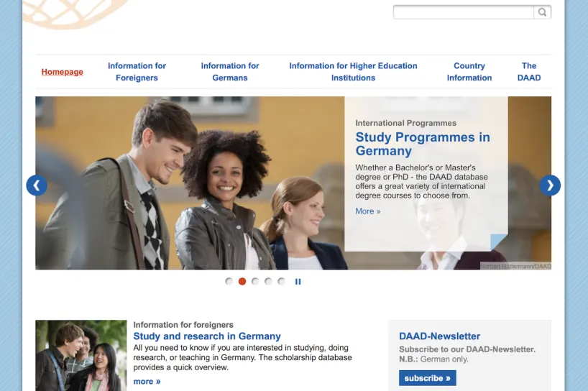Open Country Information menu
Screen dimensions: 588x391
[469, 72]
